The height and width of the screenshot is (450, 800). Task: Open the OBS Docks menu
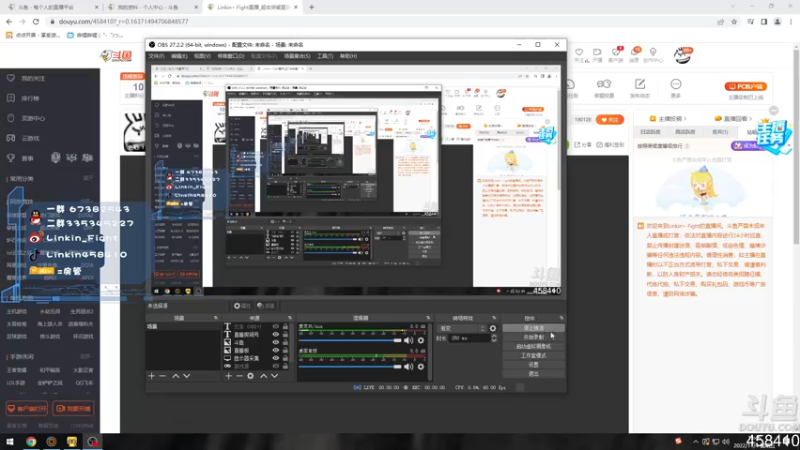click(231, 56)
